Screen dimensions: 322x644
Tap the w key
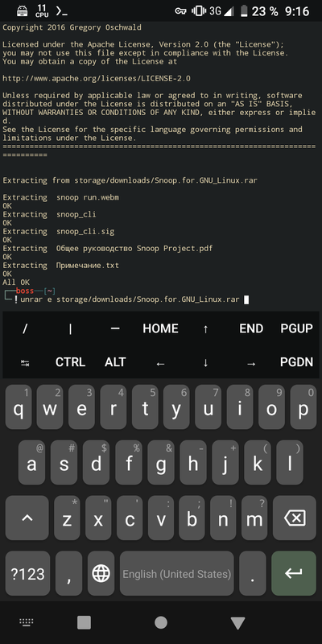click(50, 407)
